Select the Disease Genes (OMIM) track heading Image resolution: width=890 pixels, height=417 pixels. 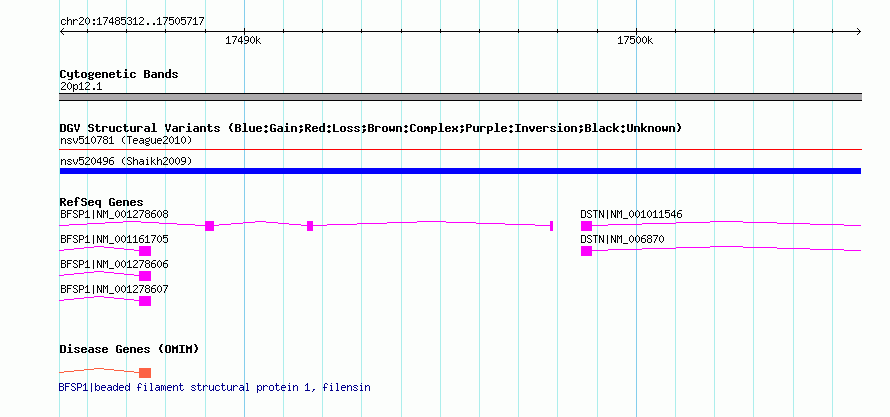click(x=129, y=349)
